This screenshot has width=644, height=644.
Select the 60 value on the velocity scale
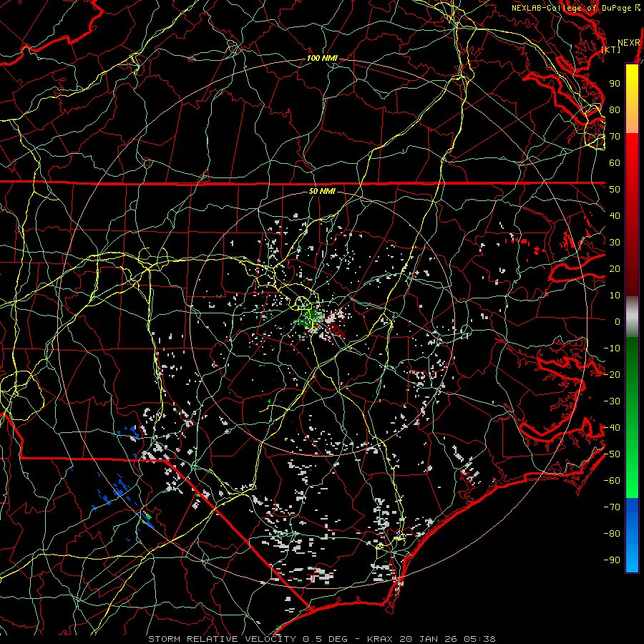615,163
